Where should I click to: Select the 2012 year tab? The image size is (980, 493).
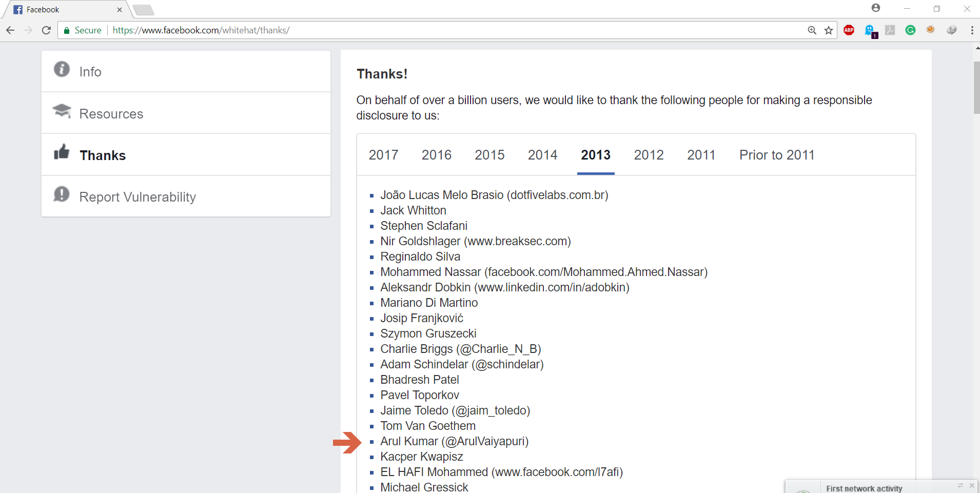[649, 155]
